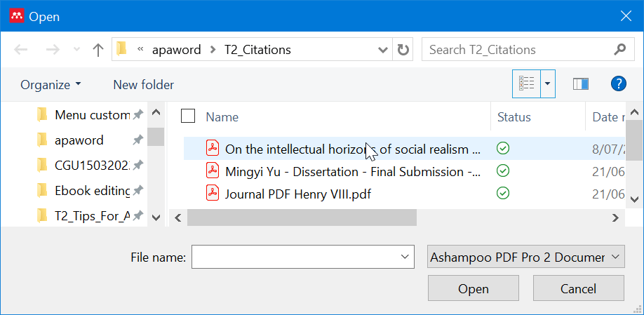
Task: Create a New folder
Action: 143,85
